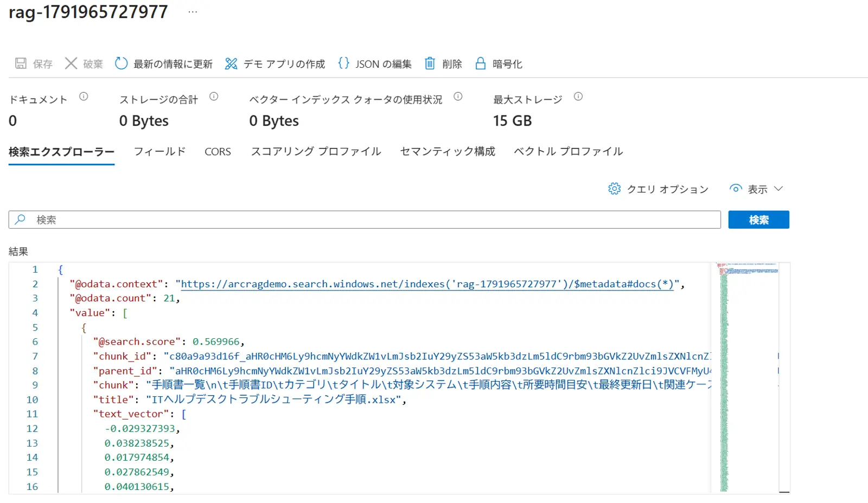Click the JSON の編集 label

coord(384,64)
